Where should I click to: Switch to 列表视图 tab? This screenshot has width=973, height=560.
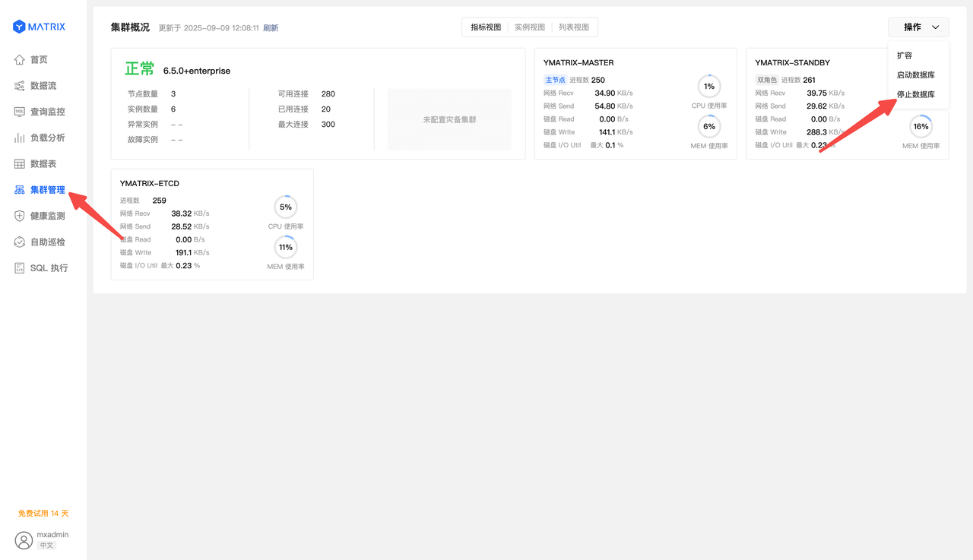tap(574, 27)
